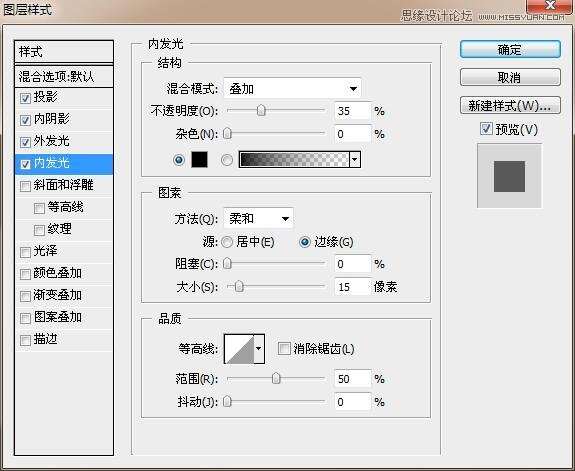The width and height of the screenshot is (575, 471).
Task: Click the black glow color swatch
Action: pyautogui.click(x=199, y=160)
